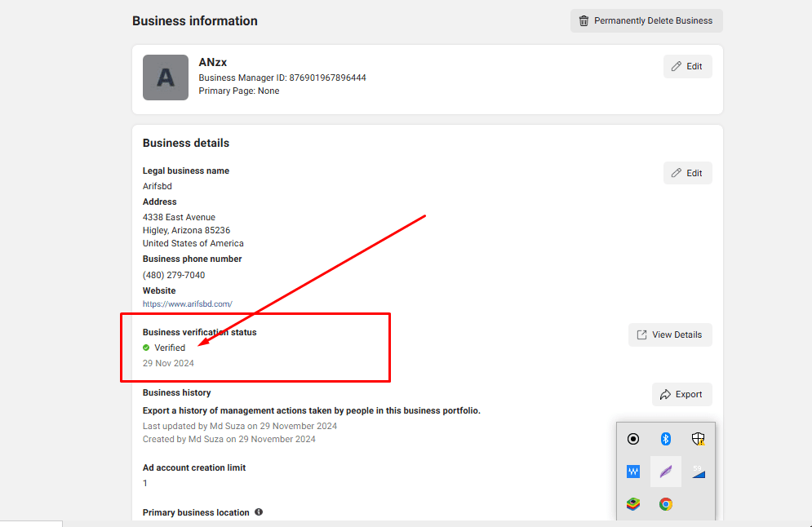Viewport: 812px width, 527px height.
Task: Click the green Verified checkmark icon
Action: 146,348
